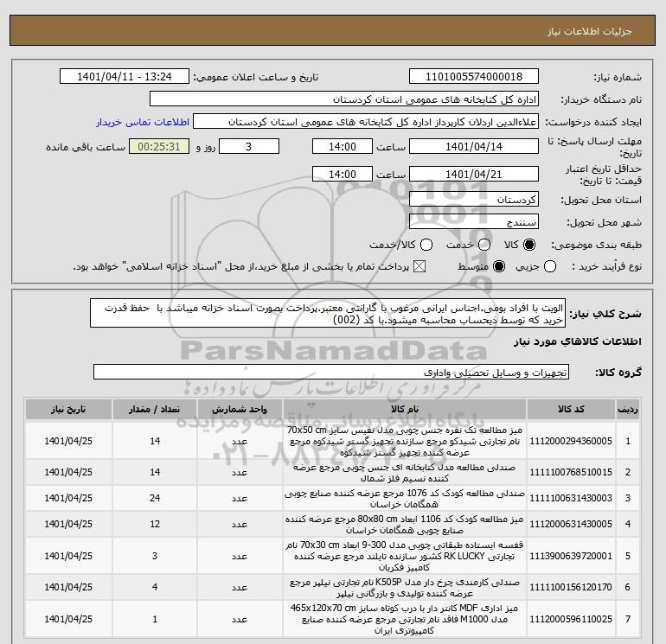Viewport: 666px width, 644px height.
Task: Click quantity 24 in row 3
Action: click(x=155, y=498)
